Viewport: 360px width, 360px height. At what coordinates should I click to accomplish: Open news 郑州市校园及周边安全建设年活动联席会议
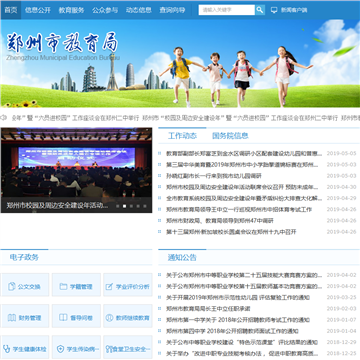(242, 187)
